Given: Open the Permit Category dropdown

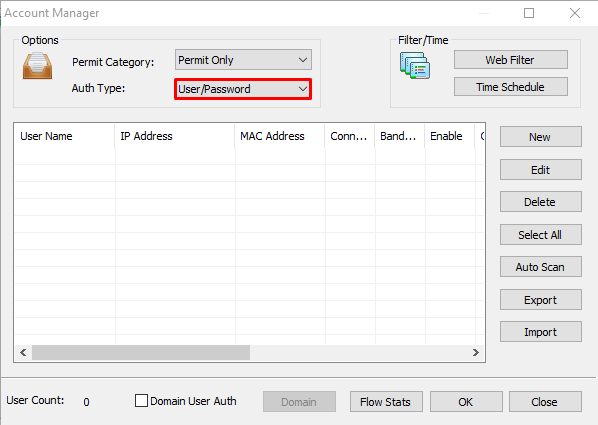Looking at the screenshot, I should pos(243,60).
